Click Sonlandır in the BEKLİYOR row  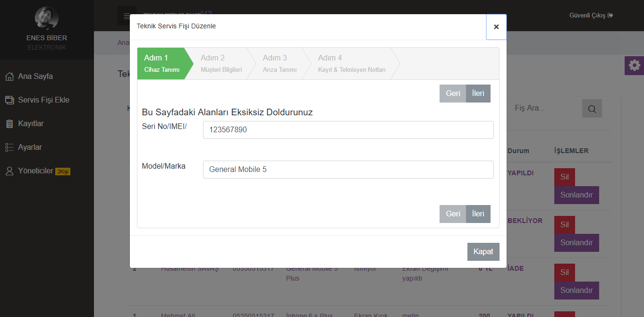pyautogui.click(x=576, y=243)
